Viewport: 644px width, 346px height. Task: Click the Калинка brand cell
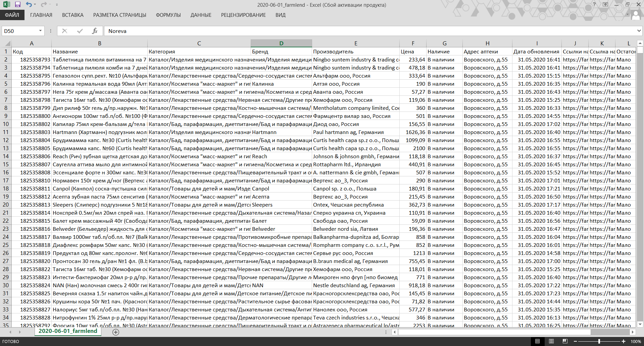(281, 84)
